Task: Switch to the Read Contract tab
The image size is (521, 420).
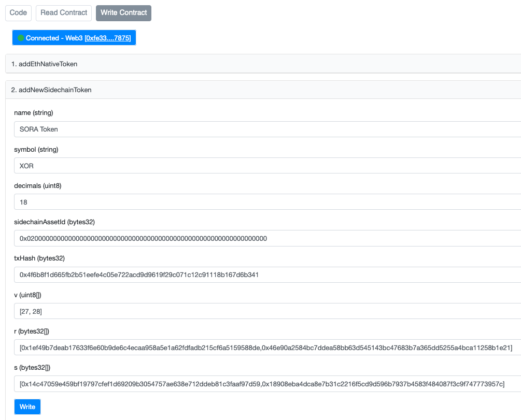Action: pyautogui.click(x=64, y=13)
